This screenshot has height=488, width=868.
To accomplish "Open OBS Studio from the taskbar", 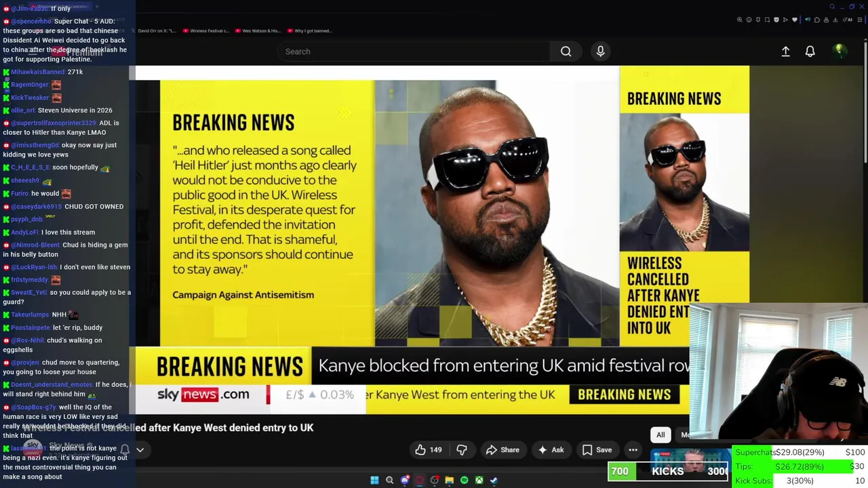I will (x=435, y=480).
